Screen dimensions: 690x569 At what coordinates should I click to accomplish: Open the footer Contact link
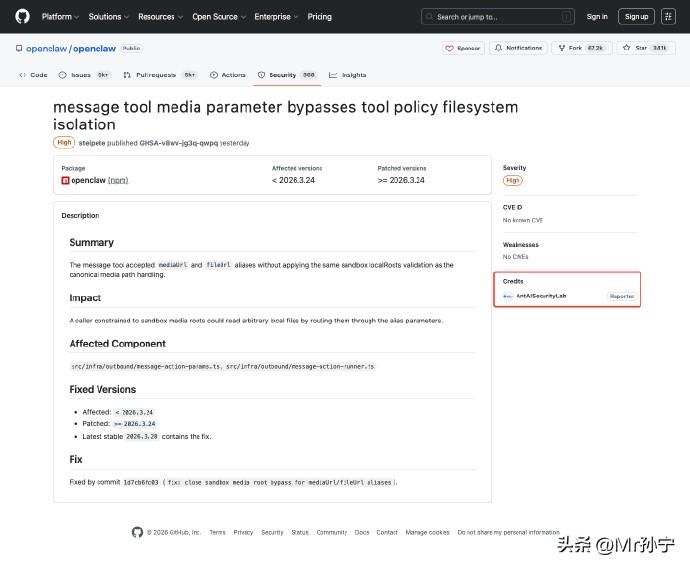[x=387, y=532]
